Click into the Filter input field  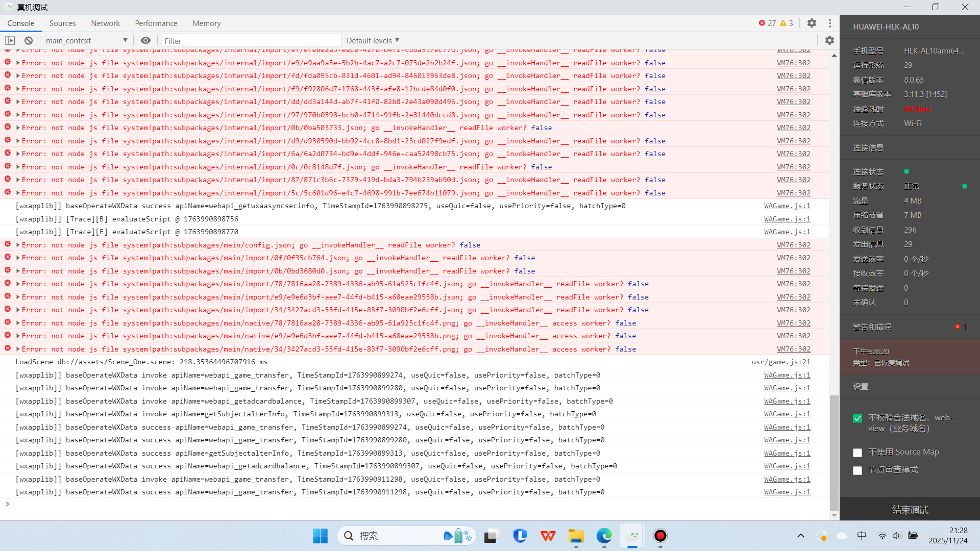251,41
